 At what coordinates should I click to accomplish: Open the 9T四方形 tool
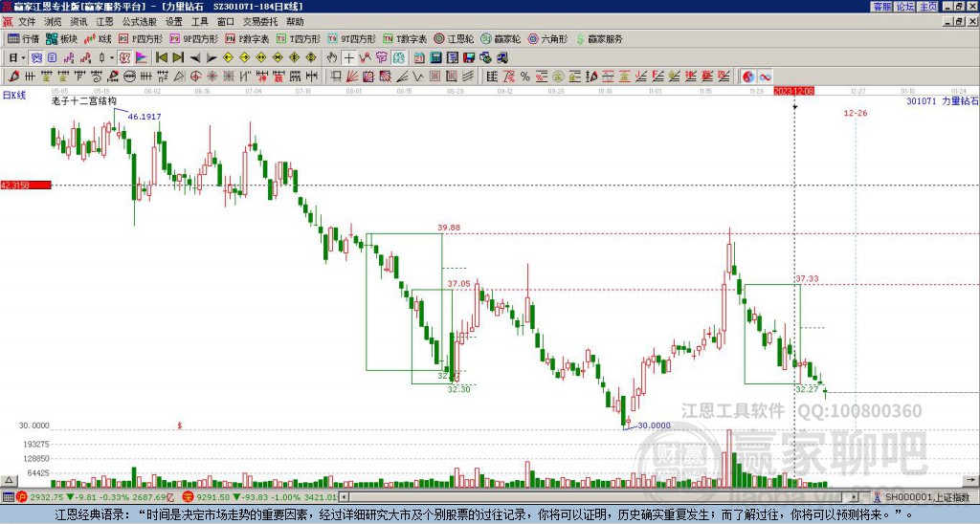(352, 38)
